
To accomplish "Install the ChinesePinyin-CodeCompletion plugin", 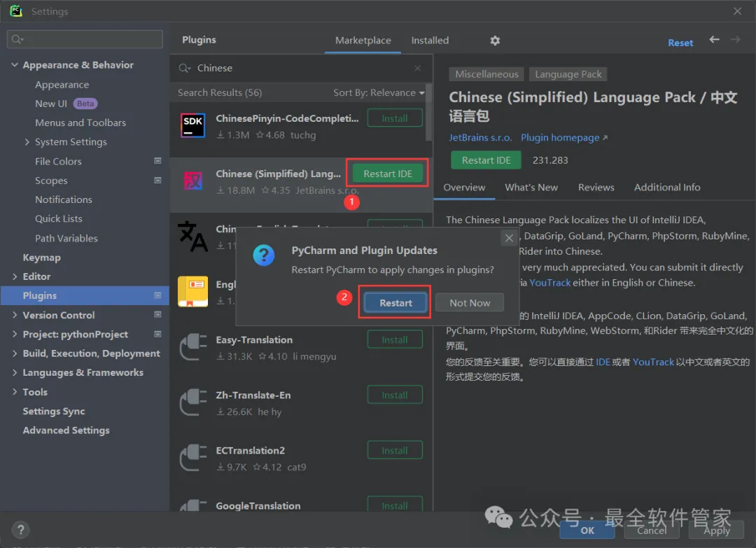I will 395,118.
